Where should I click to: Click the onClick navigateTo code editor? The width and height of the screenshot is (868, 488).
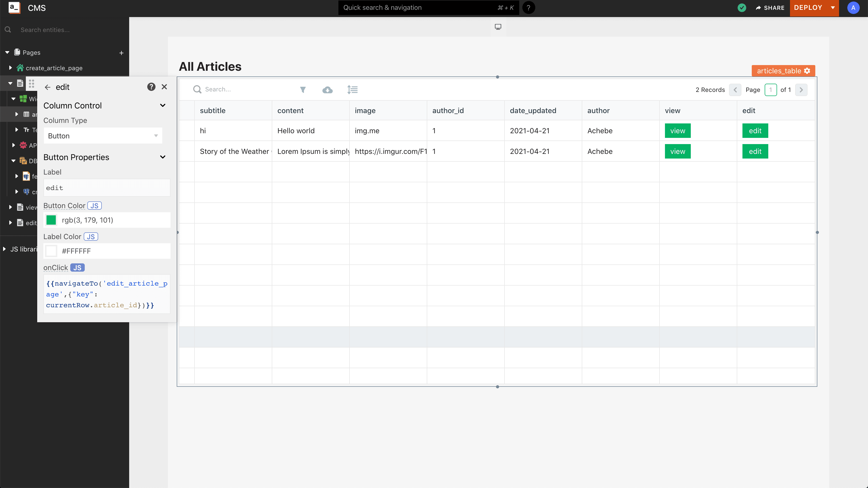point(107,294)
